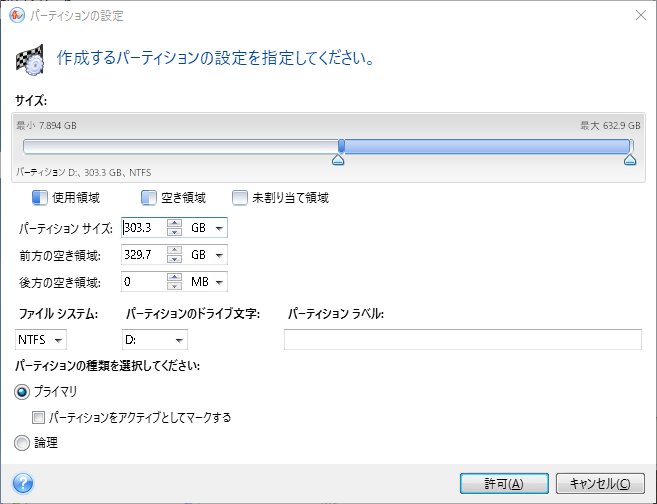Viewport: 657px width, 504px height.
Task: Select the プライマリ radio button
Action: [x=22, y=392]
